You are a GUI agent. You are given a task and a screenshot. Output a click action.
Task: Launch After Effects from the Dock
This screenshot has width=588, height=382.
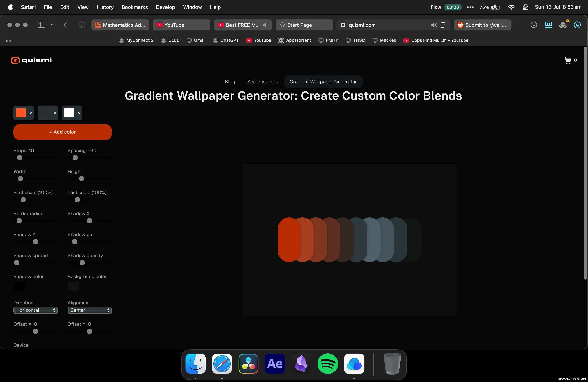pos(275,364)
